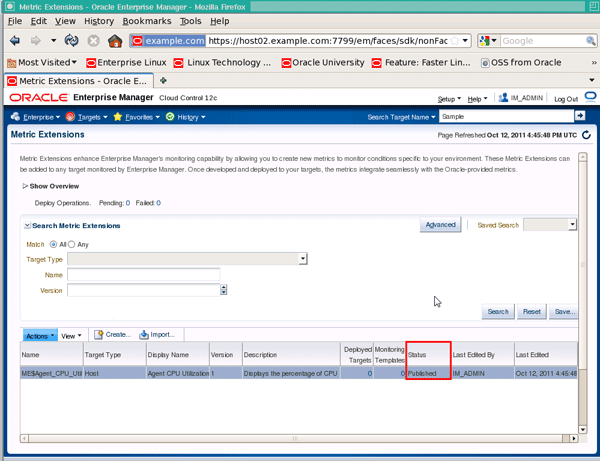Click the Advanced button
Screen dimensions: 600x461
[x=440, y=225]
